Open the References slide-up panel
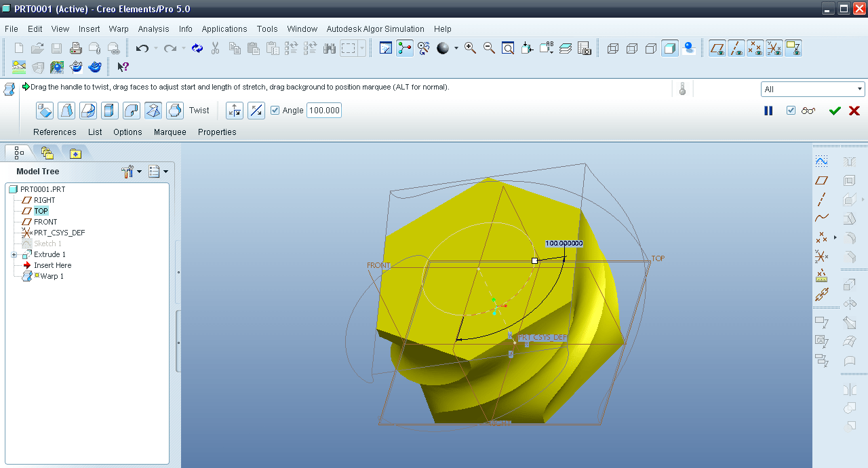This screenshot has height=468, width=868. [x=55, y=132]
